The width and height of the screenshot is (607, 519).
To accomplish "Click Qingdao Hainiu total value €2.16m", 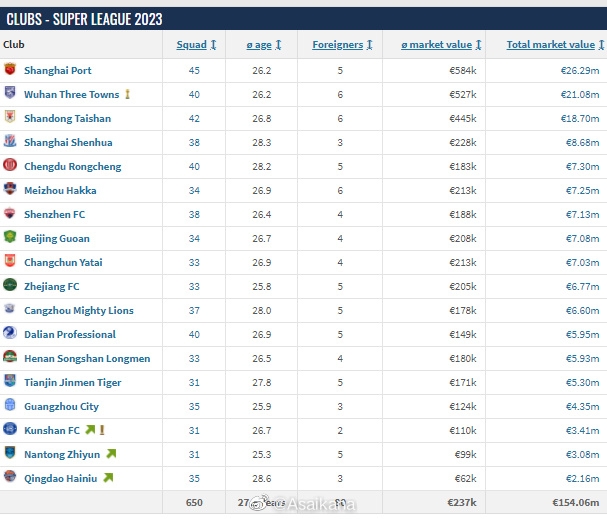I will pyautogui.click(x=583, y=478).
